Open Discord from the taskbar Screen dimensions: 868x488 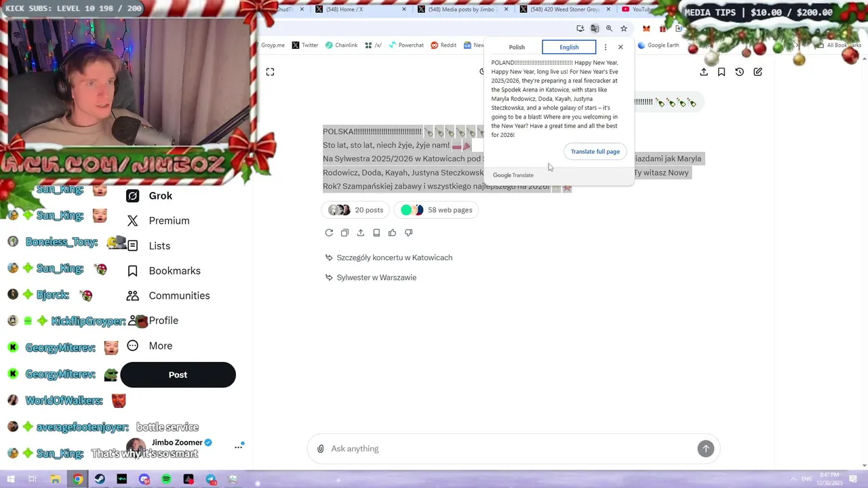point(144,479)
